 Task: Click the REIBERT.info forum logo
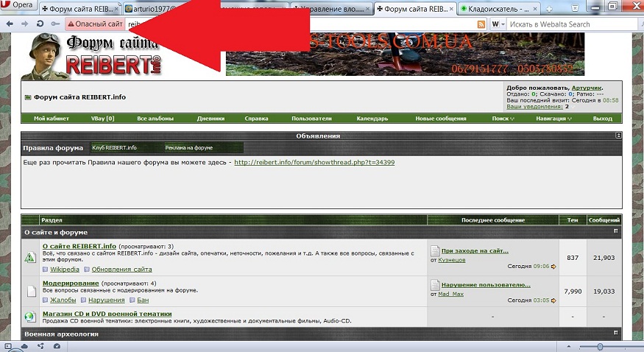(x=93, y=56)
